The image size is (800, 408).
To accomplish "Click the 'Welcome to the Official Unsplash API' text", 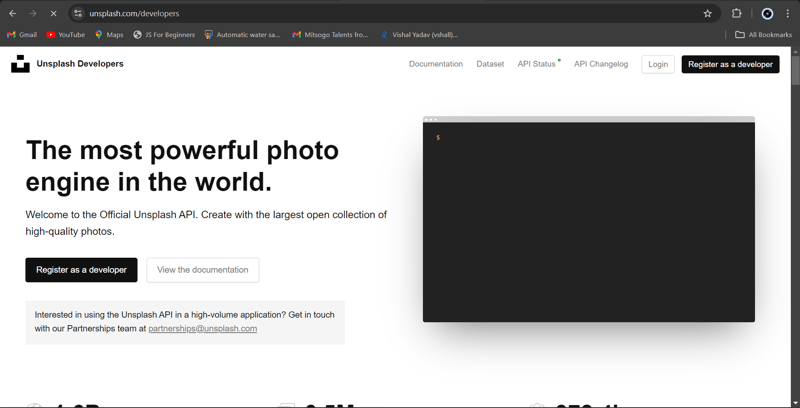I will pos(112,215).
